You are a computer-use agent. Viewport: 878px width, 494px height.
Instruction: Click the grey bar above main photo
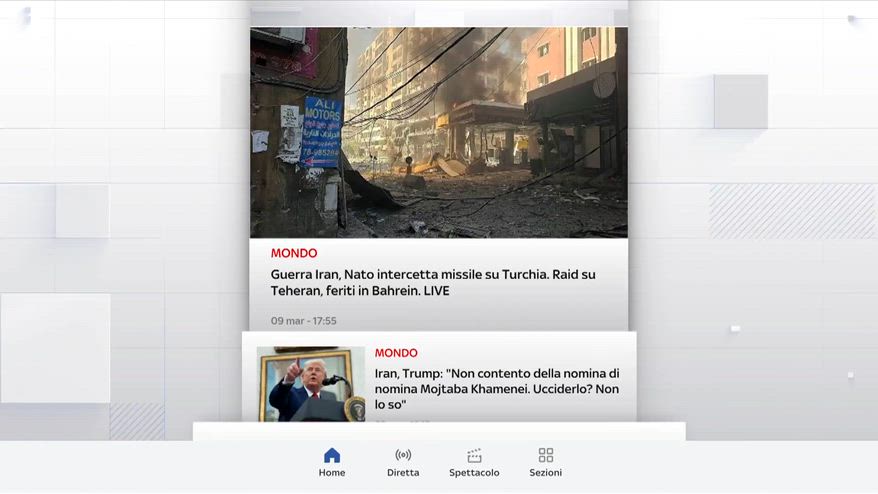tap(438, 16)
